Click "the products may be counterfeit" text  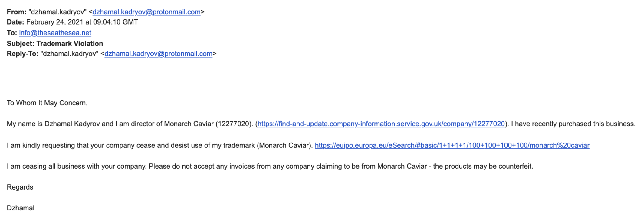pos(483,166)
